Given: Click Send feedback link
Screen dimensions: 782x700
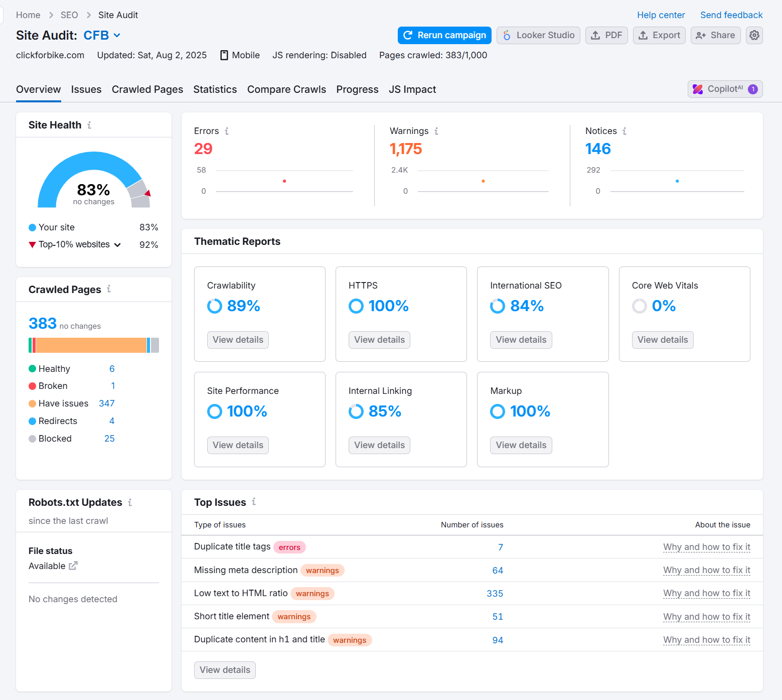Looking at the screenshot, I should coord(731,15).
